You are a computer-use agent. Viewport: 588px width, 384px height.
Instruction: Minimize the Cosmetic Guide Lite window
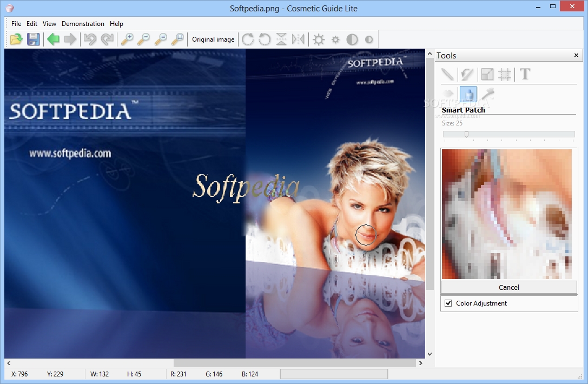point(538,6)
